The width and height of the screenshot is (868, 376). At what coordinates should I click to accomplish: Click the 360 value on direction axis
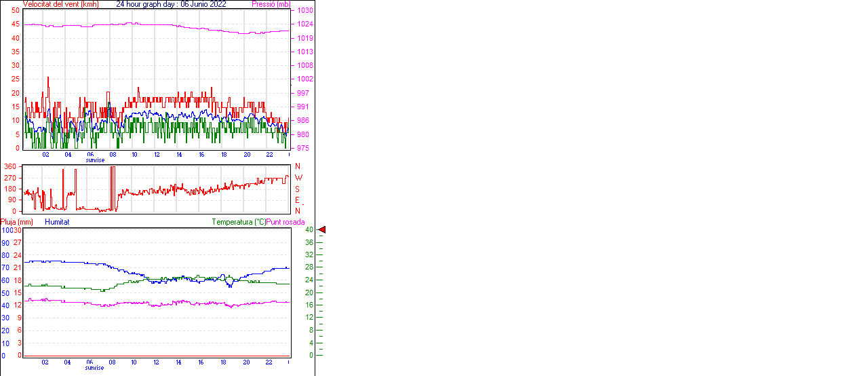click(11, 166)
